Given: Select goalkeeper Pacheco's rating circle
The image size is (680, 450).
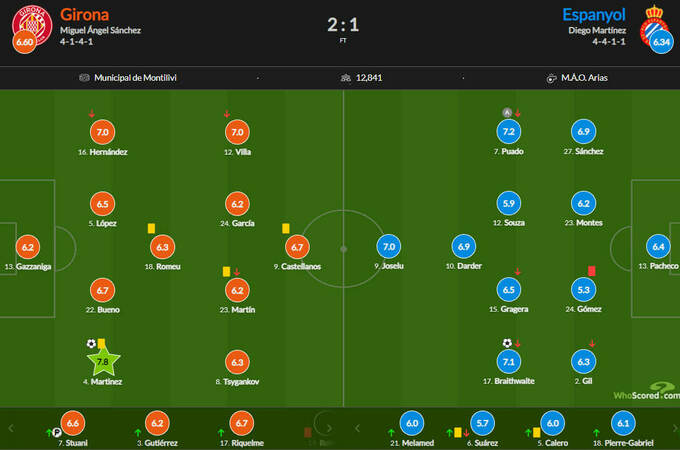Looking at the screenshot, I should pyautogui.click(x=657, y=246).
